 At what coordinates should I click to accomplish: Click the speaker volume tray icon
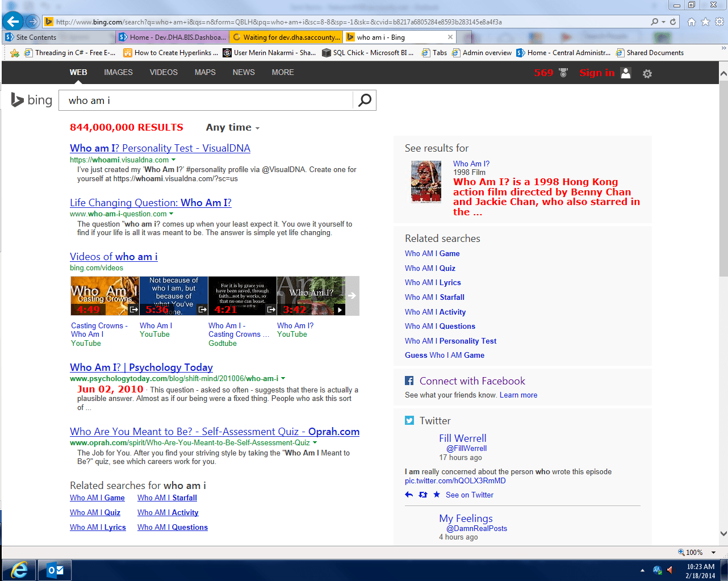pyautogui.click(x=670, y=570)
